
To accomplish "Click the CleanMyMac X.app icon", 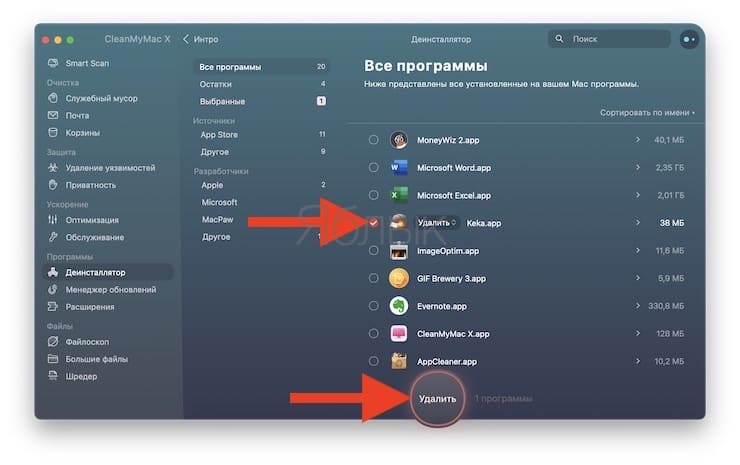I will 399,334.
